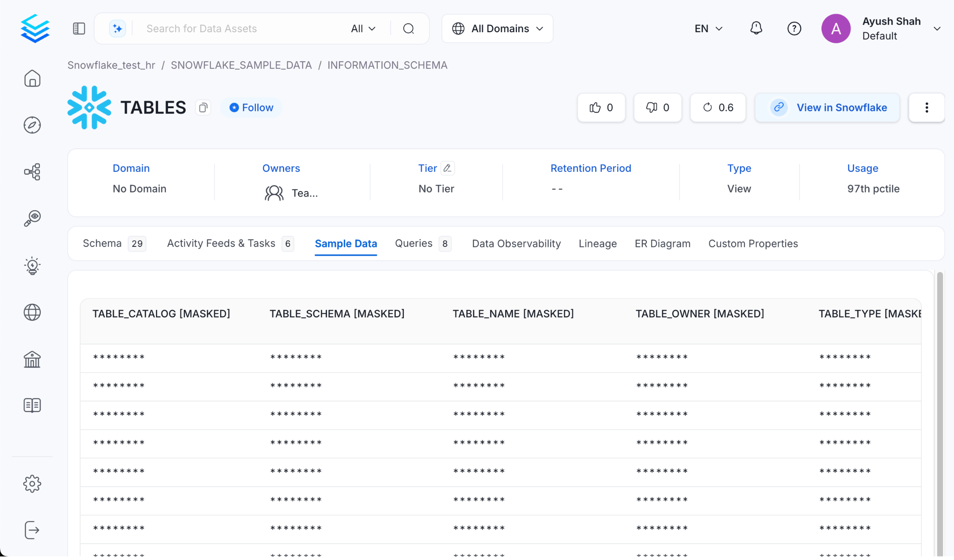Click the sidebar collapse panel icon

pos(79,29)
